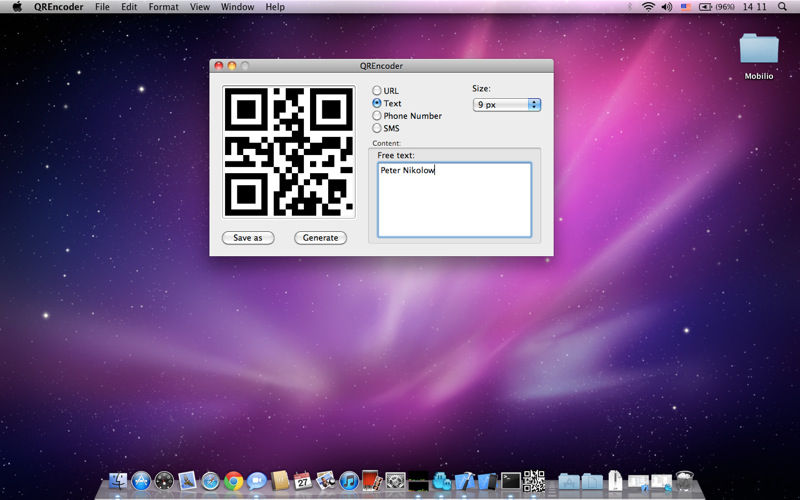Open the View menu
The width and height of the screenshot is (800, 500).
pos(199,7)
